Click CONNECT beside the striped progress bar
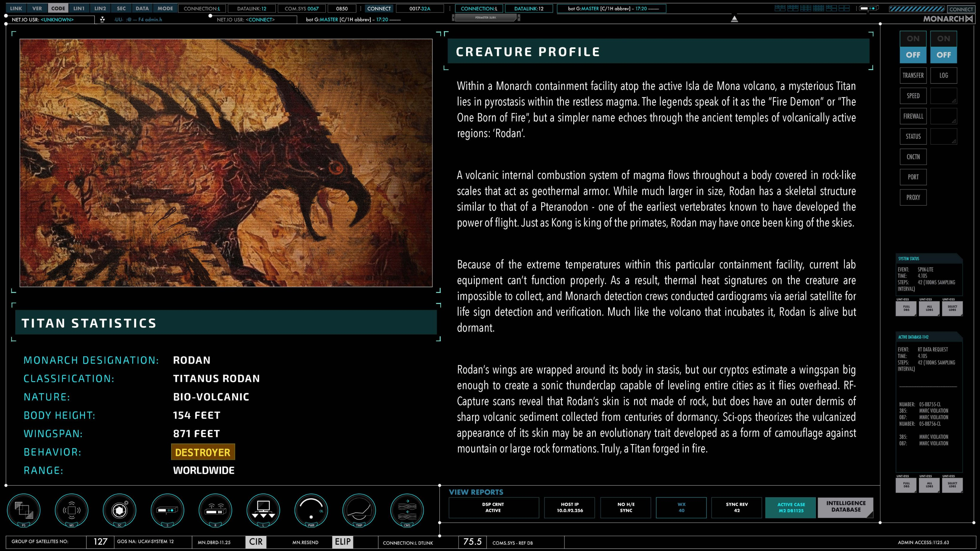 961,9
